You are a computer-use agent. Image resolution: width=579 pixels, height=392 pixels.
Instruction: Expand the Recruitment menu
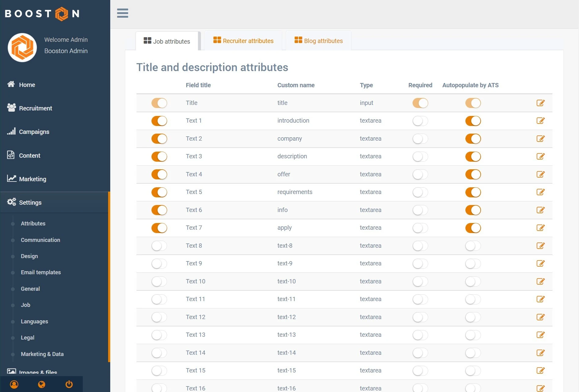tap(35, 108)
